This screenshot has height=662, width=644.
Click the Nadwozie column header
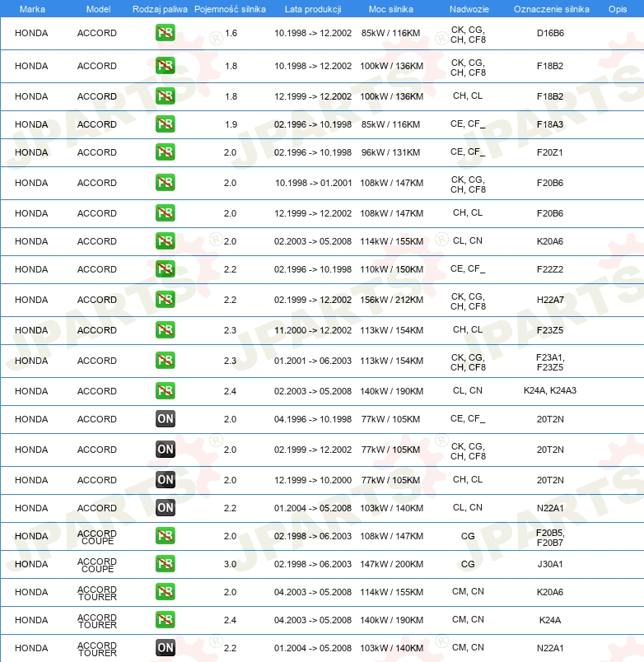469,9
